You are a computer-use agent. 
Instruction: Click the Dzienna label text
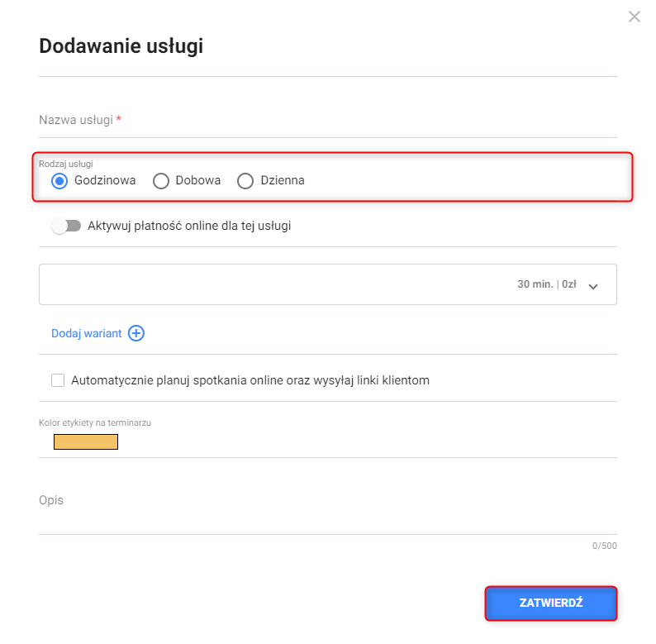tap(283, 180)
